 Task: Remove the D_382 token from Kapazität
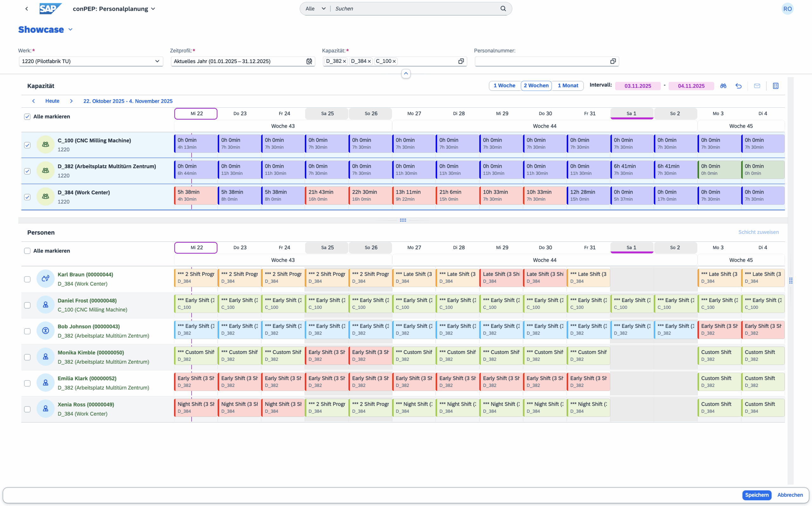pyautogui.click(x=344, y=61)
